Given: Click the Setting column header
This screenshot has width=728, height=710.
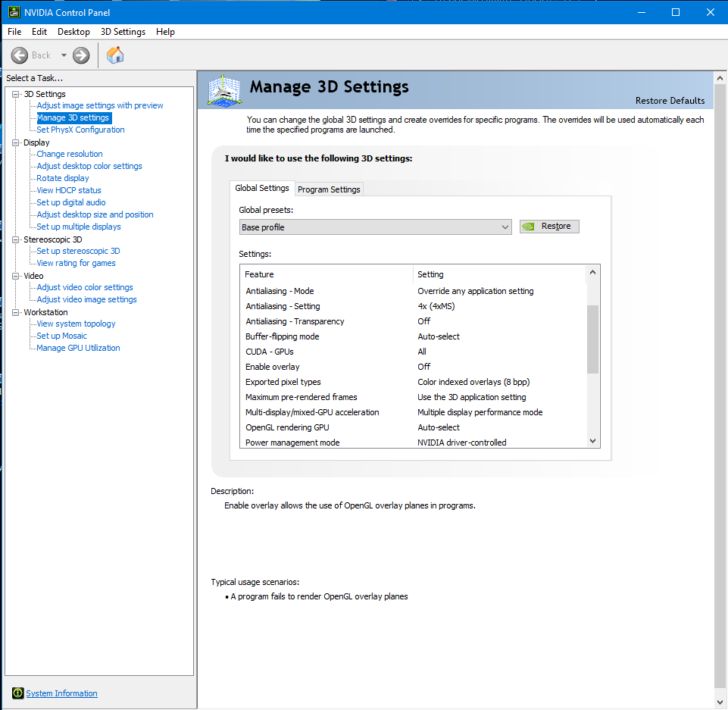Looking at the screenshot, I should click(x=500, y=274).
